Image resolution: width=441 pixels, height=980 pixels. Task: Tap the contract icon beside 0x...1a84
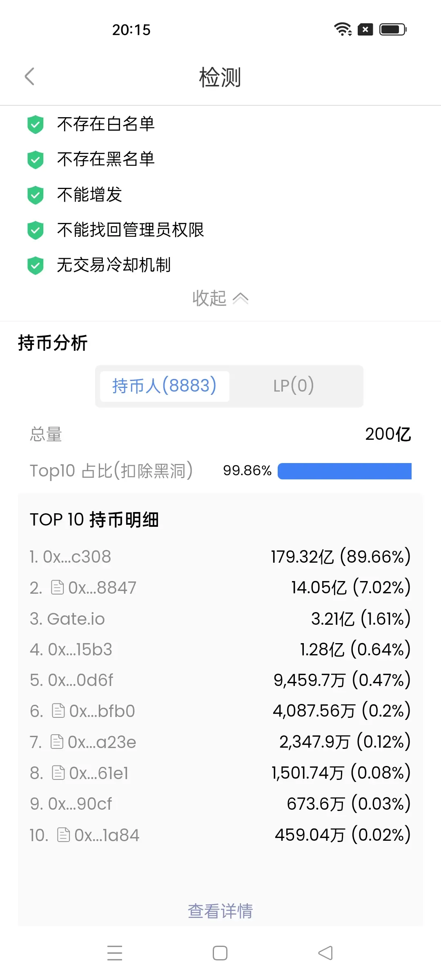click(63, 835)
